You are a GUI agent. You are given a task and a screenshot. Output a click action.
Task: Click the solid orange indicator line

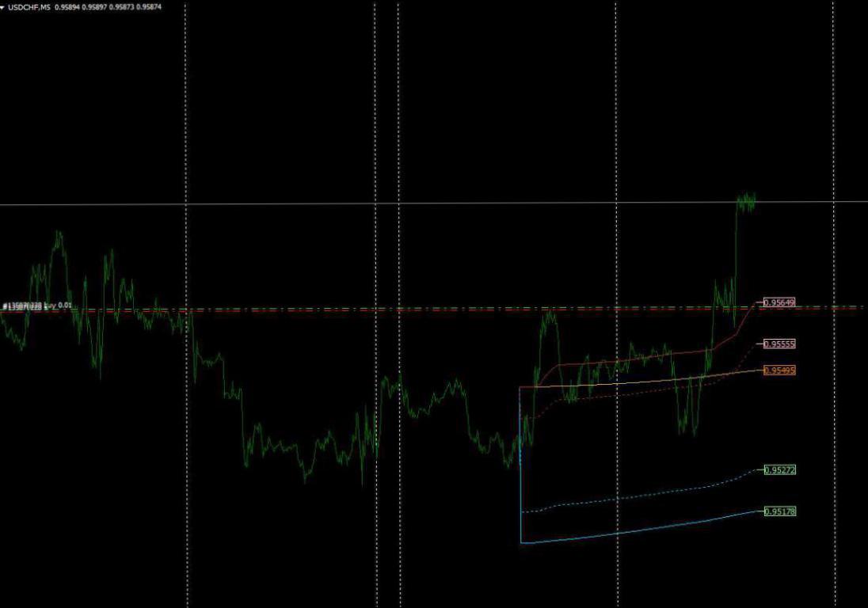pos(634,383)
